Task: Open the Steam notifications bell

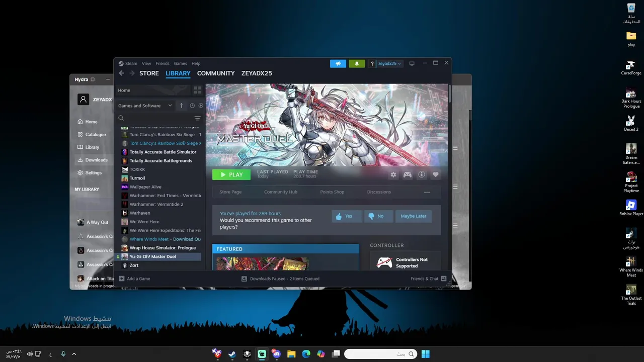Action: (x=357, y=63)
